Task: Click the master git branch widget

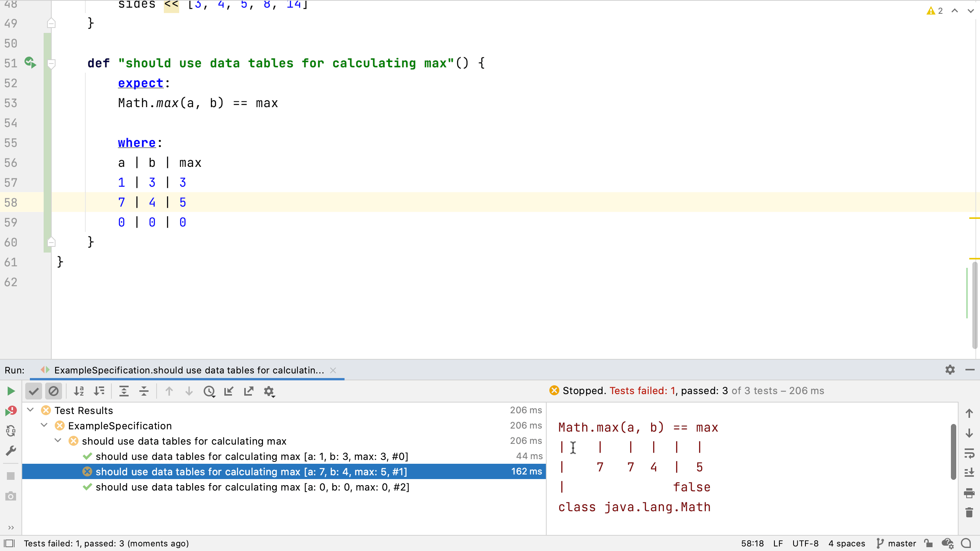Action: point(896,543)
